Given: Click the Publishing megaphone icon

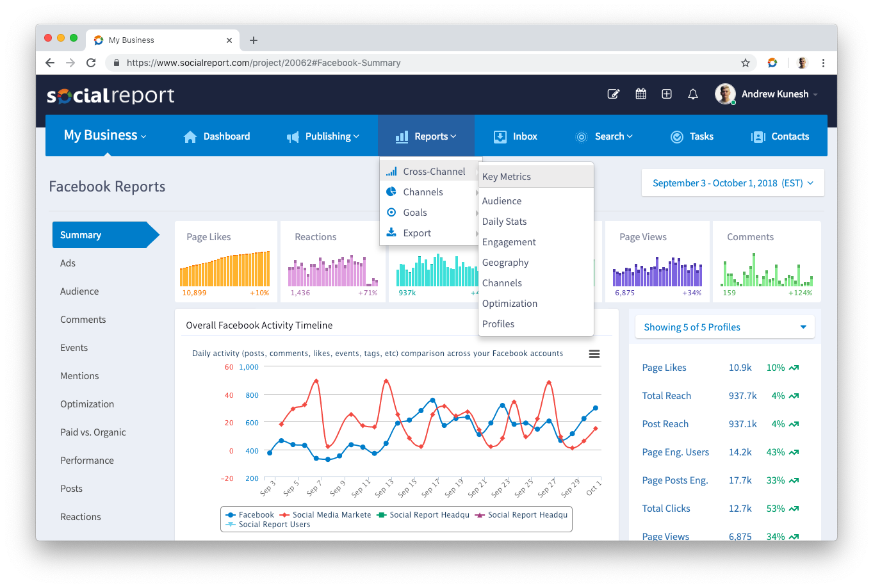Looking at the screenshot, I should 293,136.
